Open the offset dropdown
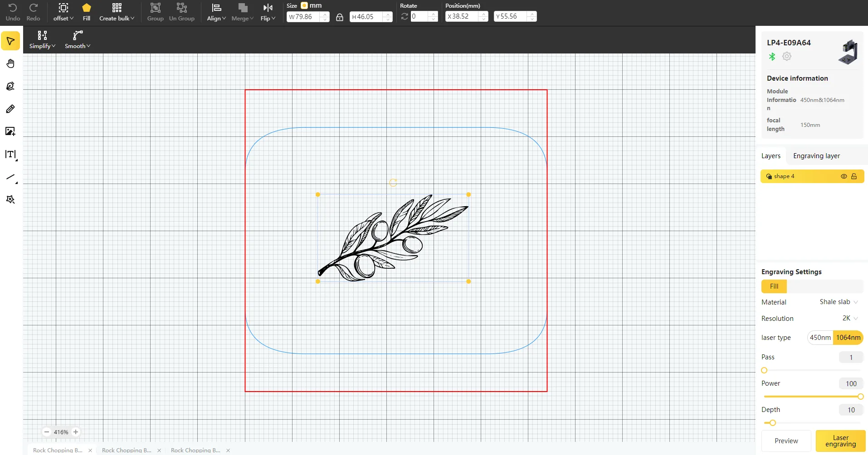 (x=63, y=12)
